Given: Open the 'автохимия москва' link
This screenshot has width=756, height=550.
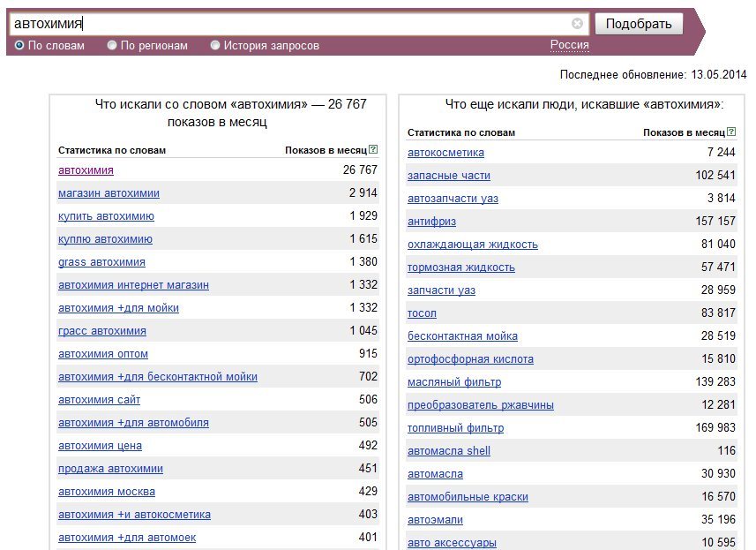Looking at the screenshot, I should pos(107,492).
